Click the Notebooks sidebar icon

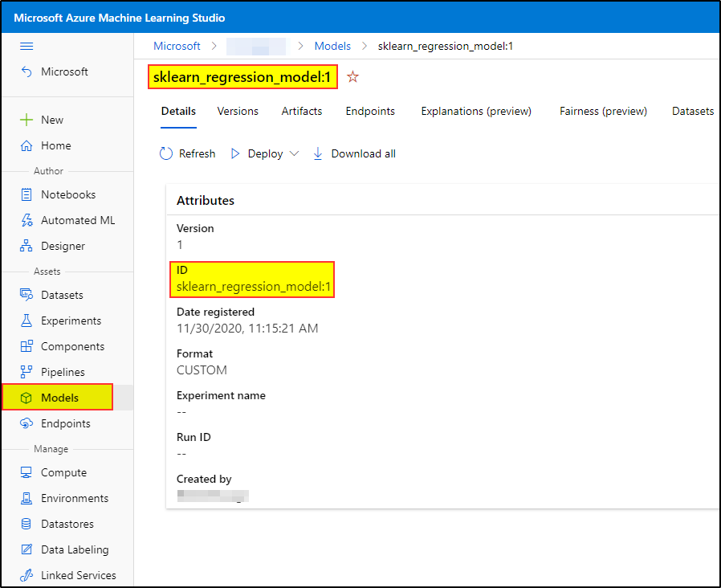tap(26, 194)
